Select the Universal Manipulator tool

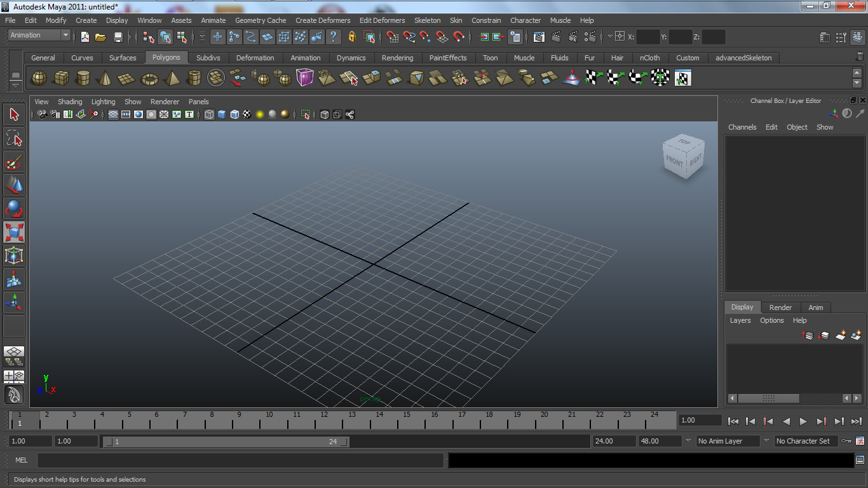click(x=14, y=255)
